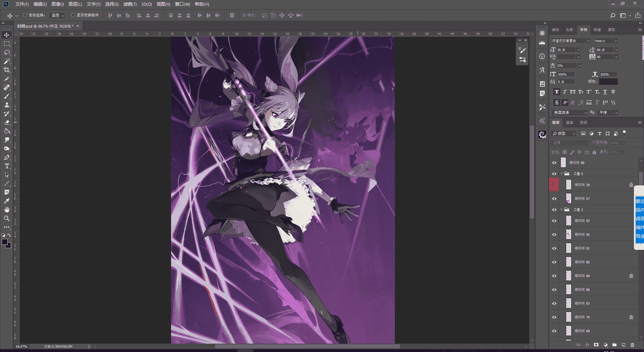Click the delete layer trash icon
The height and width of the screenshot is (352, 644).
(632, 345)
